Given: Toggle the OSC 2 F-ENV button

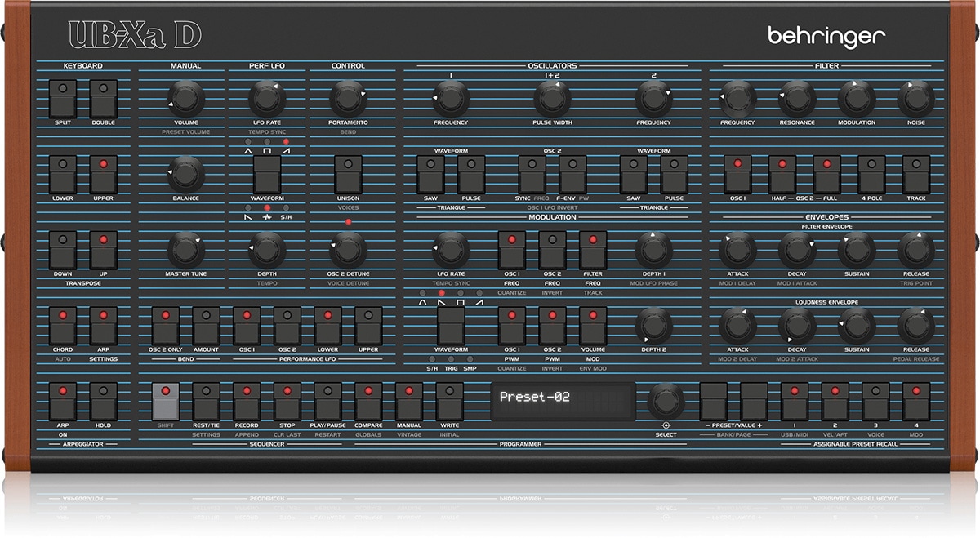Looking at the screenshot, I should tap(572, 174).
